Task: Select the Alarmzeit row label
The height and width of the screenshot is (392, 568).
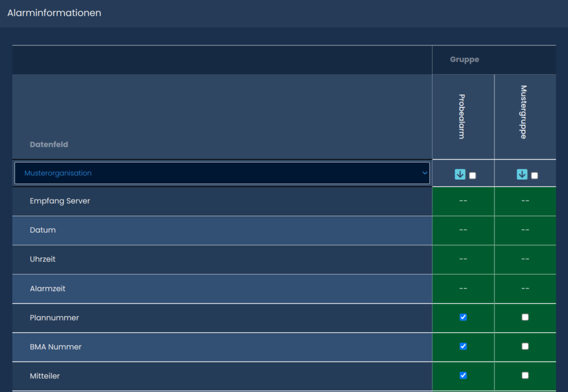Action: [48, 288]
